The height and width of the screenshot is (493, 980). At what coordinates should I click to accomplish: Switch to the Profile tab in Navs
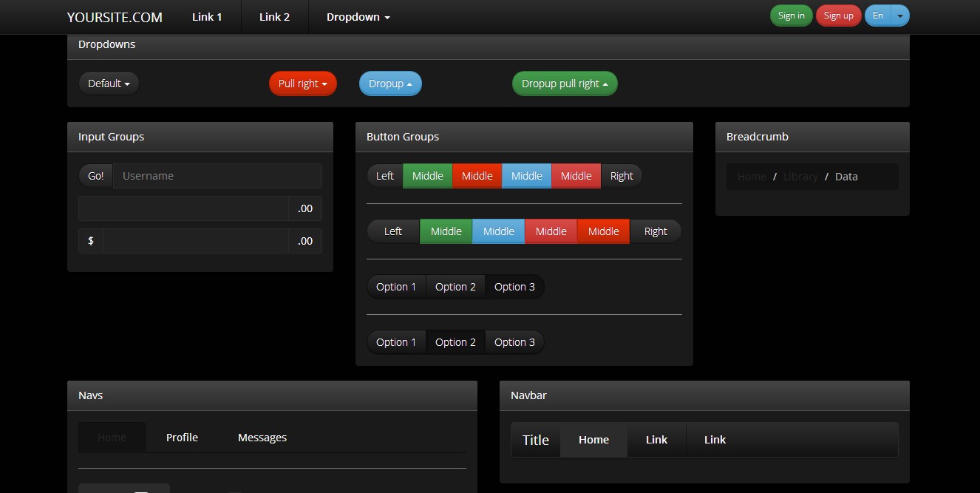tap(182, 437)
